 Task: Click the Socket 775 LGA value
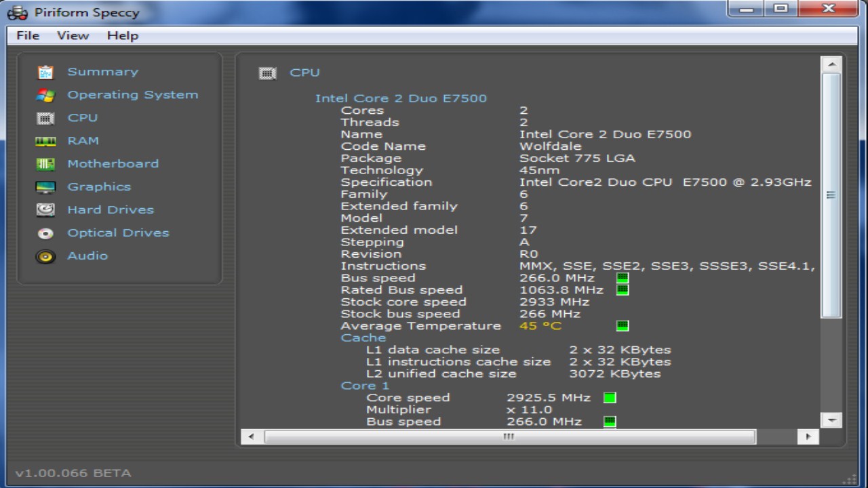(x=577, y=159)
